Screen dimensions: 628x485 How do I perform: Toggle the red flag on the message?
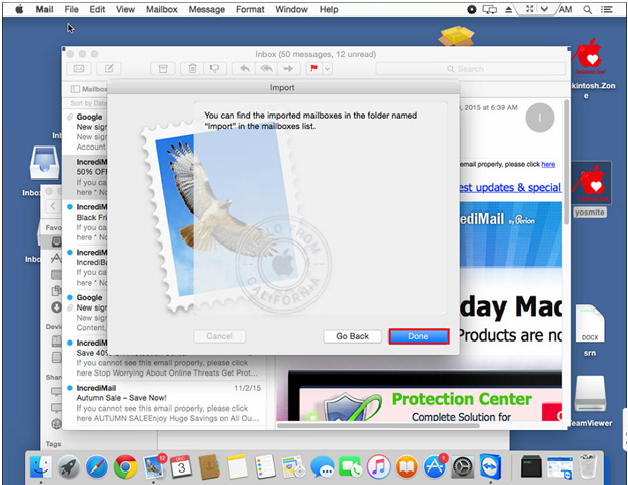[314, 69]
